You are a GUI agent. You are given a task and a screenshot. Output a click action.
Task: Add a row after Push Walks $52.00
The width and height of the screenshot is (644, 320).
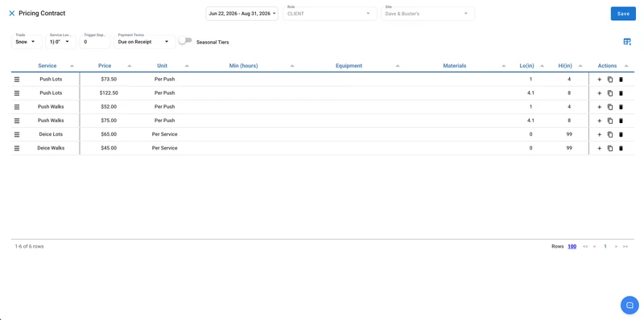point(599,107)
